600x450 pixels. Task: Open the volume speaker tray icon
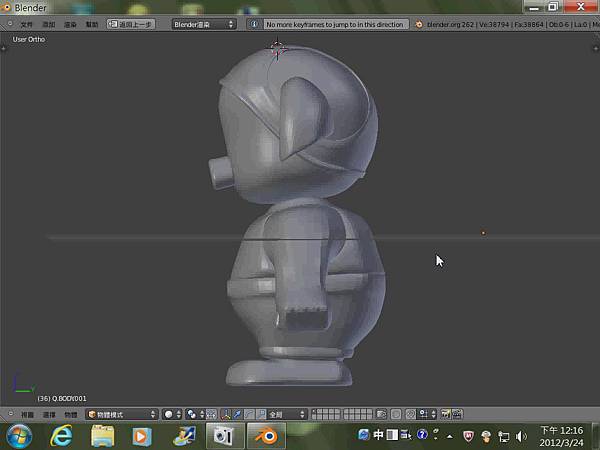pyautogui.click(x=521, y=436)
